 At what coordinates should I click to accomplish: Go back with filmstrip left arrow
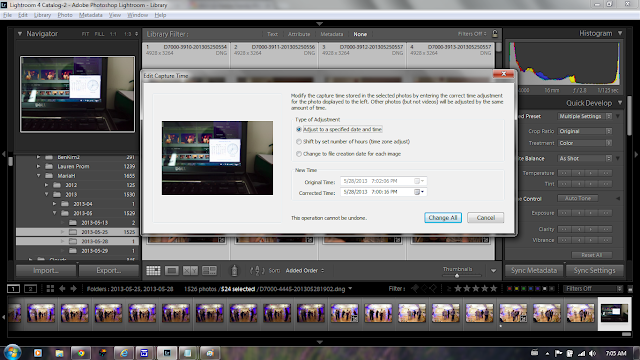(x=62, y=289)
